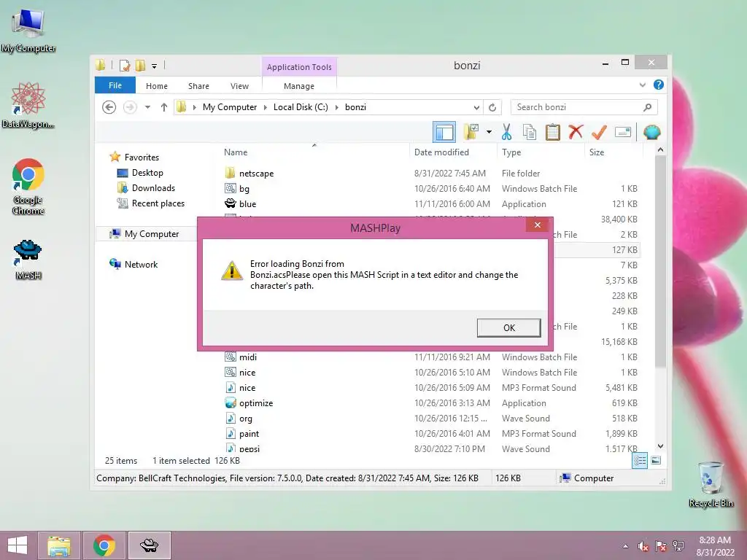Viewport: 747px width, 560px height.
Task: Go up one folder level arrow
Action: click(164, 107)
